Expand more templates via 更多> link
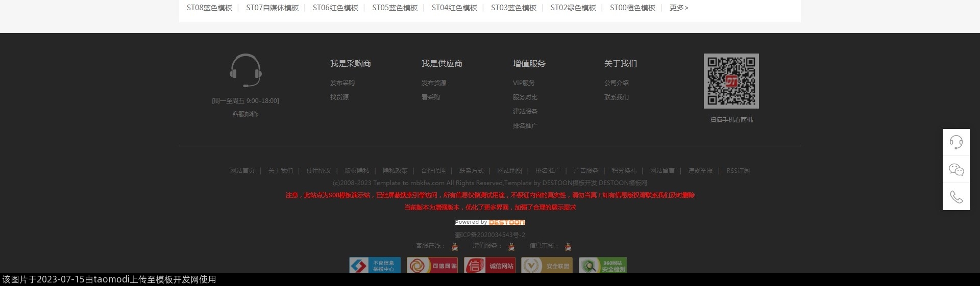Image resolution: width=980 pixels, height=286 pixels. [678, 8]
